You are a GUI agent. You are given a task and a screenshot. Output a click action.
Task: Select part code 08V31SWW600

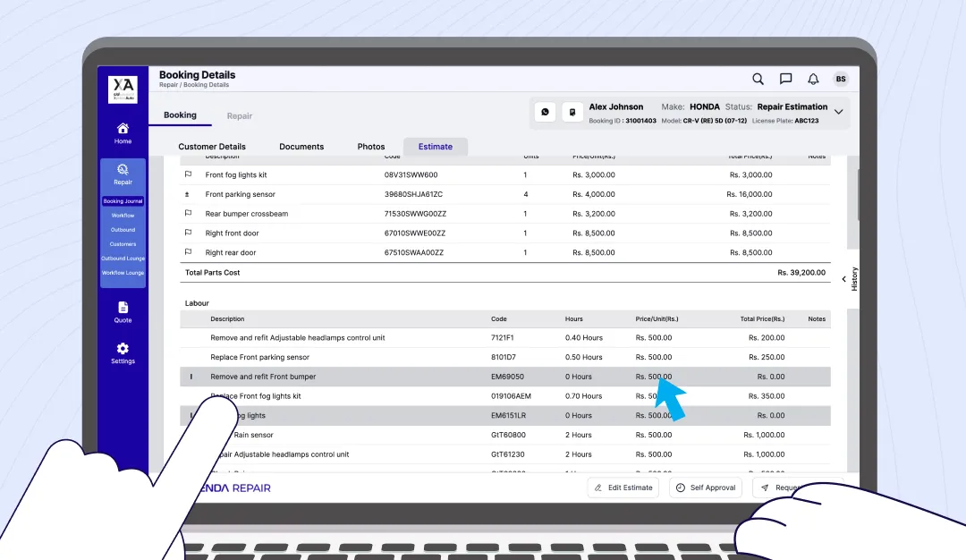tap(411, 175)
